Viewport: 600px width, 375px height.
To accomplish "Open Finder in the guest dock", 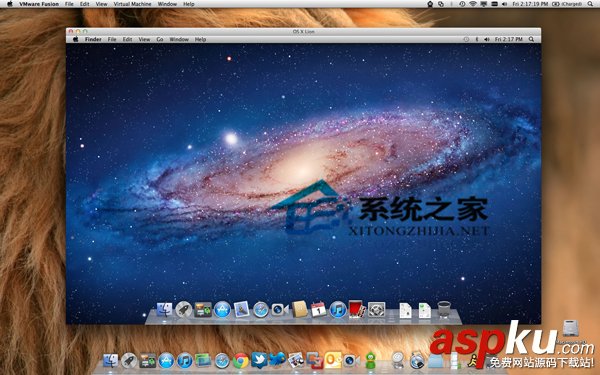I will tap(165, 309).
